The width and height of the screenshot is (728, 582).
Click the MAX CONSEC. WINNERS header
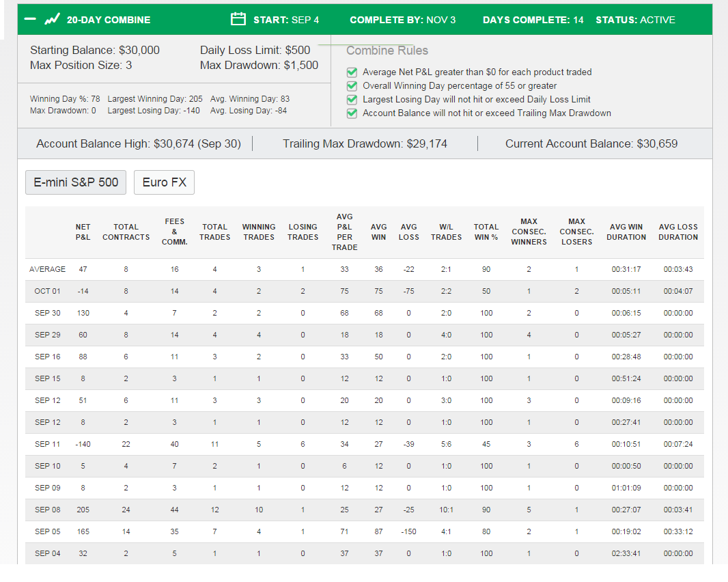529,232
